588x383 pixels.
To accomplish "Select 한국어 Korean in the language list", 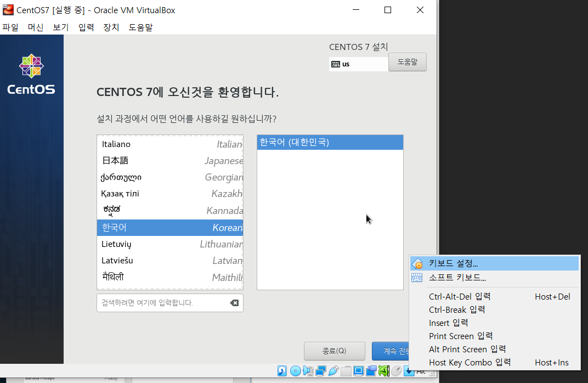I will [x=170, y=228].
